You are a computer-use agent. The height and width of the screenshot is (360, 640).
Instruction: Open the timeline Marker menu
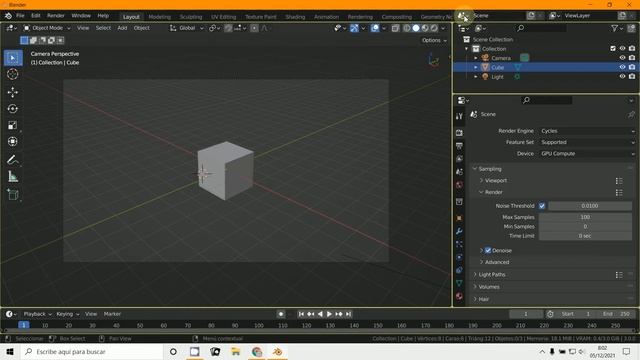(112, 314)
